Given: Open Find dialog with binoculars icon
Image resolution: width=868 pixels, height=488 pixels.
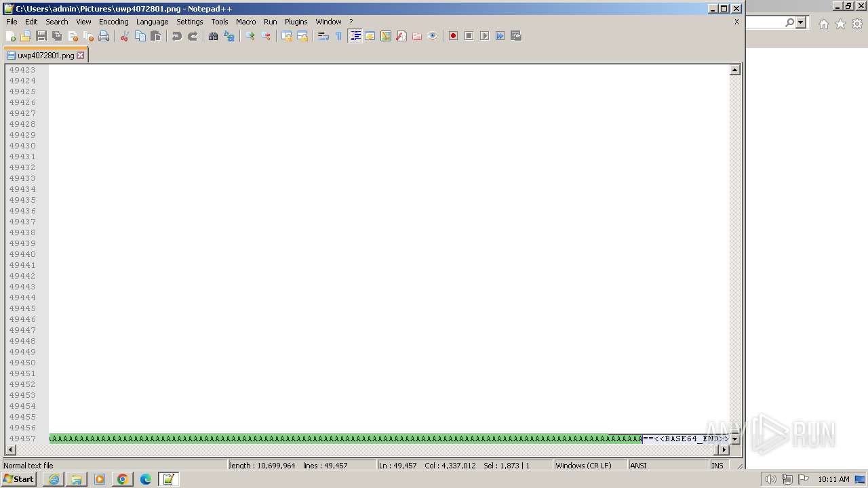Looking at the screenshot, I should click(x=214, y=36).
